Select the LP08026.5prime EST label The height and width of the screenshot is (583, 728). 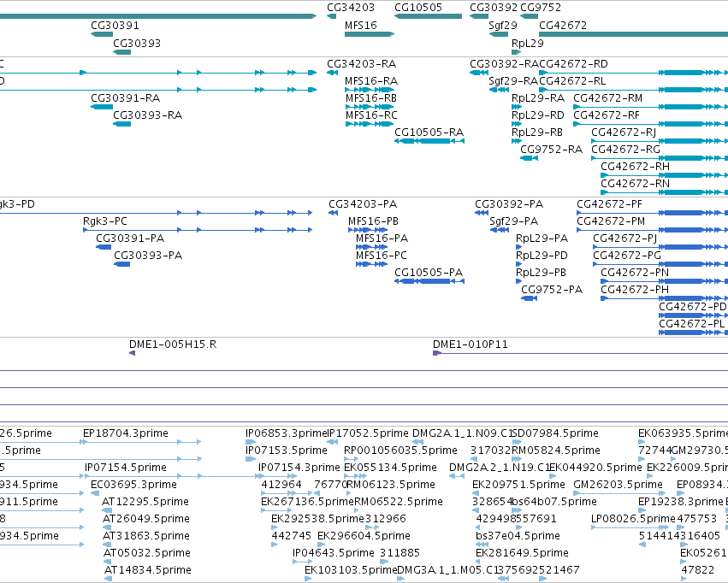633,519
